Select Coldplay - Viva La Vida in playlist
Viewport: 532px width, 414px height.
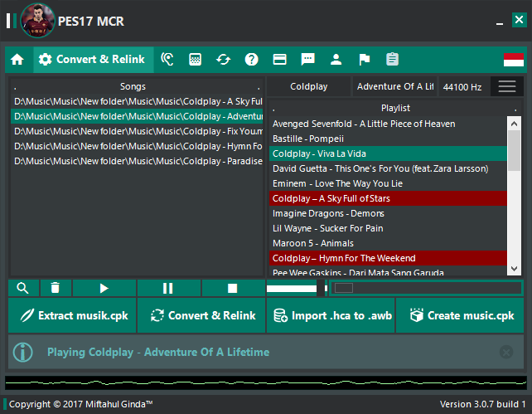coord(388,153)
